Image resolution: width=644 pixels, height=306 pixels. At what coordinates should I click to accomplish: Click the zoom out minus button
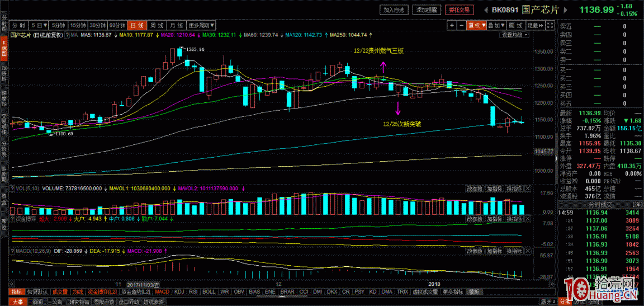point(461,26)
